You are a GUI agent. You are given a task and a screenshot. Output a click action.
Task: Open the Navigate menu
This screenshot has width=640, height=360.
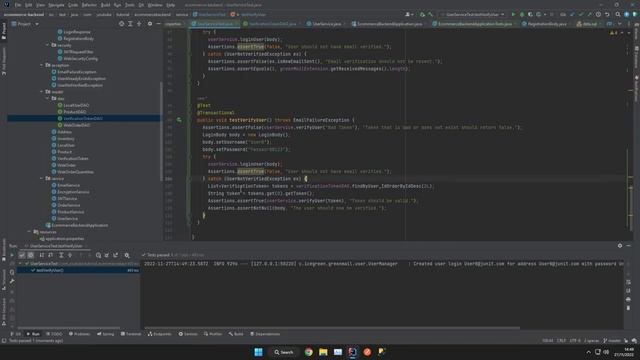[x=56, y=5]
